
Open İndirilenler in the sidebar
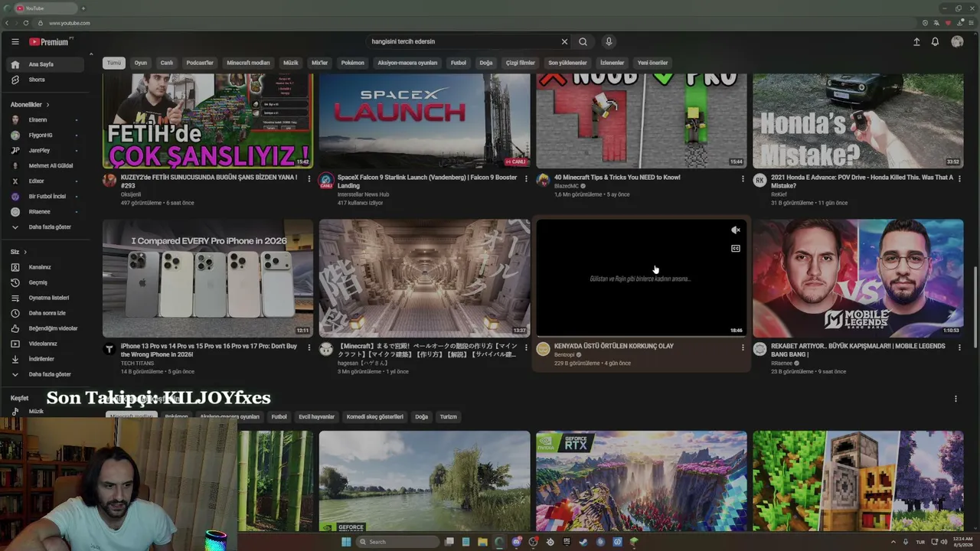coord(46,359)
